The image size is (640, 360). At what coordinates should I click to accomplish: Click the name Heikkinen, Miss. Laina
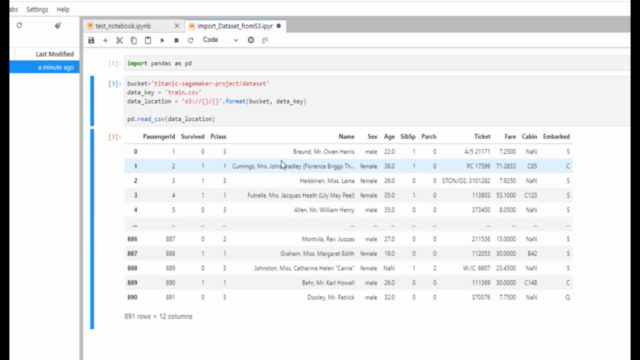(327, 181)
